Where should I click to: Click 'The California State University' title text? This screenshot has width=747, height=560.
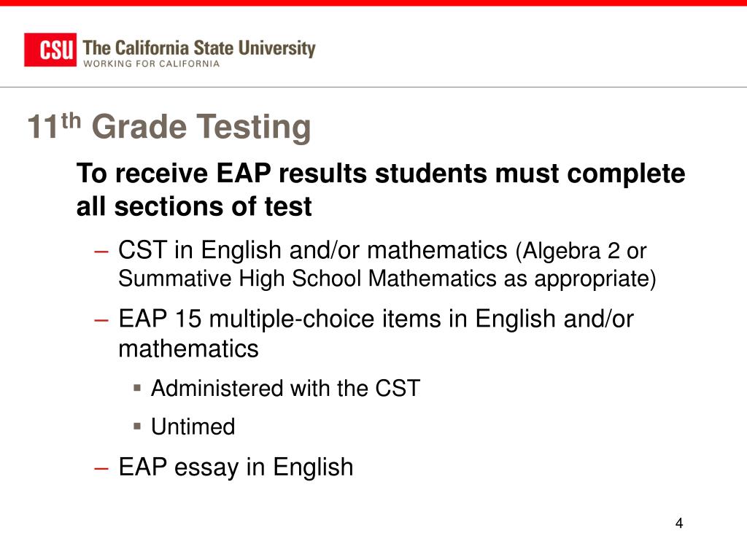199,48
